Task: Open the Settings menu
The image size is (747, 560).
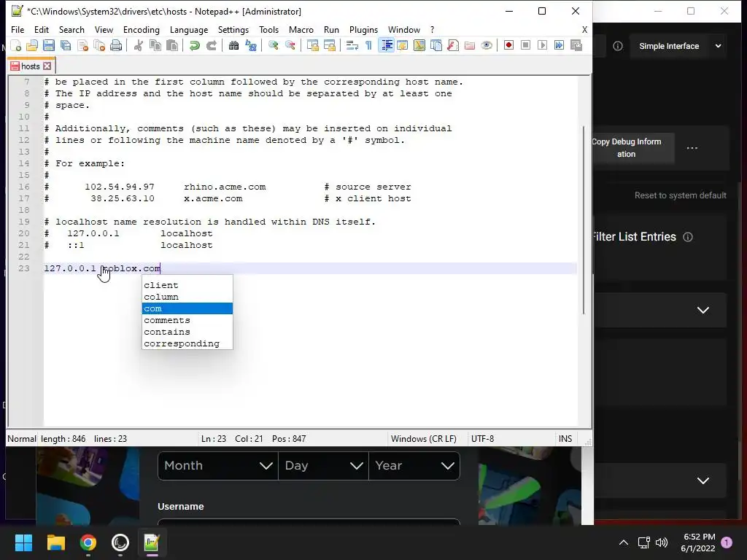Action: [x=233, y=29]
